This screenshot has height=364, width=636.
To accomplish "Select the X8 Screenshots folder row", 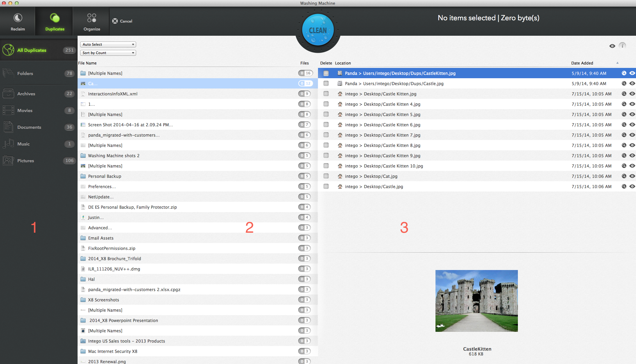I will tap(198, 300).
